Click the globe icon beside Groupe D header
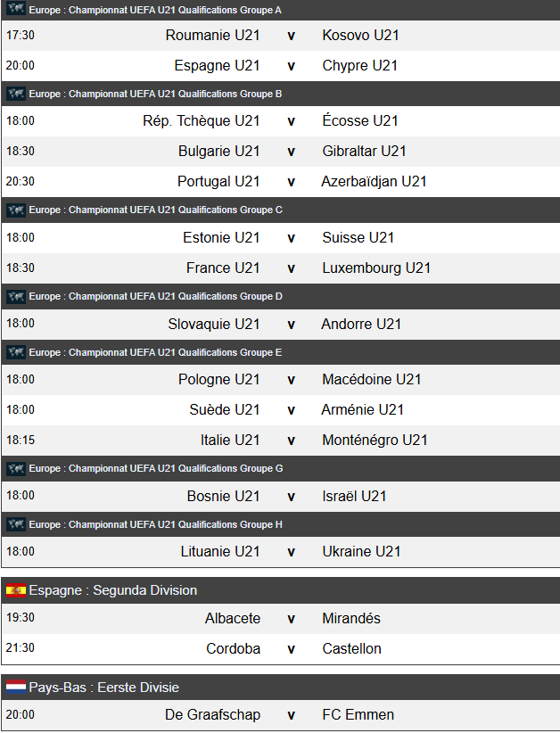 click(15, 296)
